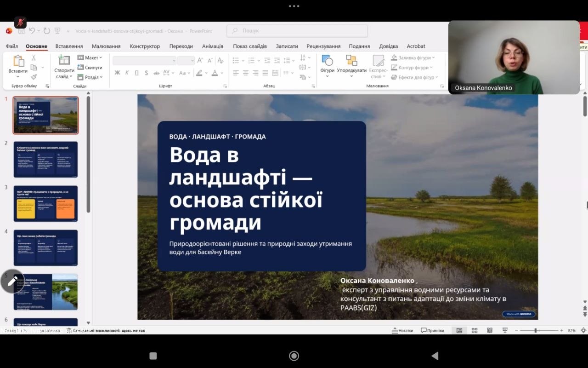Image resolution: width=588 pixels, height=368 pixels.
Task: Click the Format Painter brush icon
Action: [34, 77]
